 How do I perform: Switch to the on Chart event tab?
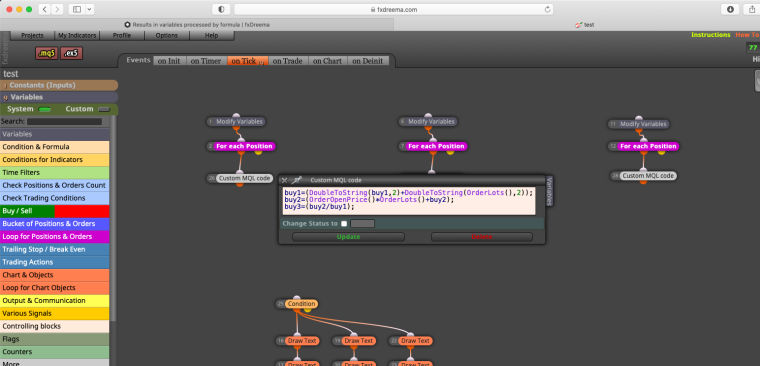pos(327,61)
